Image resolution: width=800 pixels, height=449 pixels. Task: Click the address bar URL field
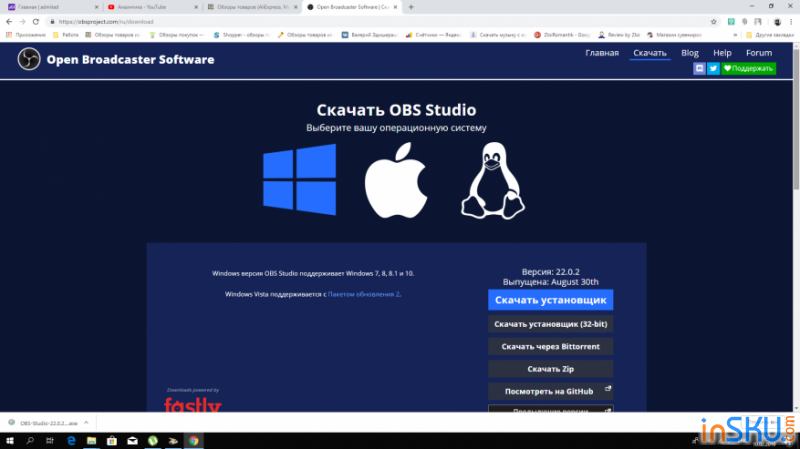(x=380, y=21)
